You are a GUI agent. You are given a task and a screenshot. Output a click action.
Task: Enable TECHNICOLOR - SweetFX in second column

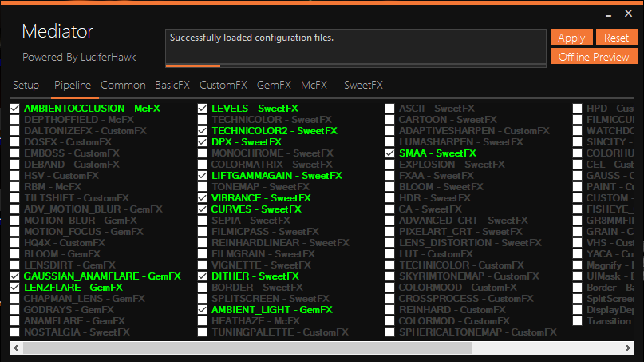pos(202,119)
